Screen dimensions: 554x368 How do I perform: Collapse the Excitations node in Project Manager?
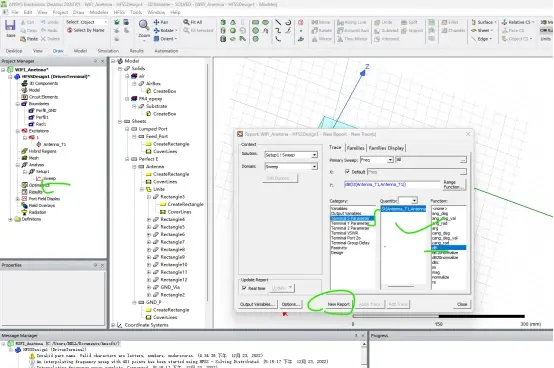(x=18, y=131)
